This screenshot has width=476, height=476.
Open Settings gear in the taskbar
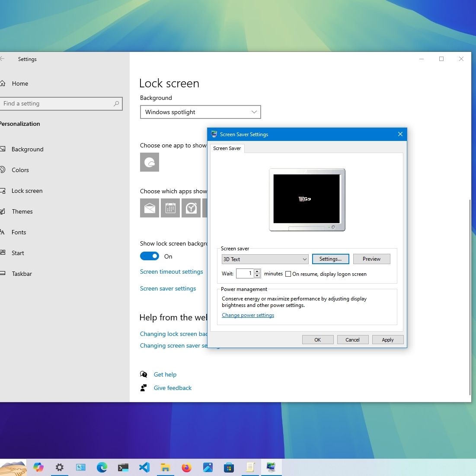60,467
